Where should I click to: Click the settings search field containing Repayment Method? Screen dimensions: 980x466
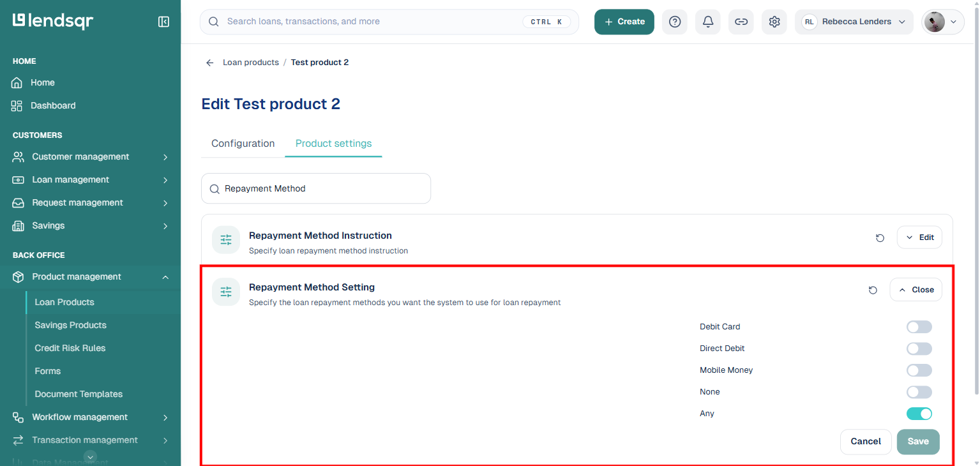(x=316, y=188)
